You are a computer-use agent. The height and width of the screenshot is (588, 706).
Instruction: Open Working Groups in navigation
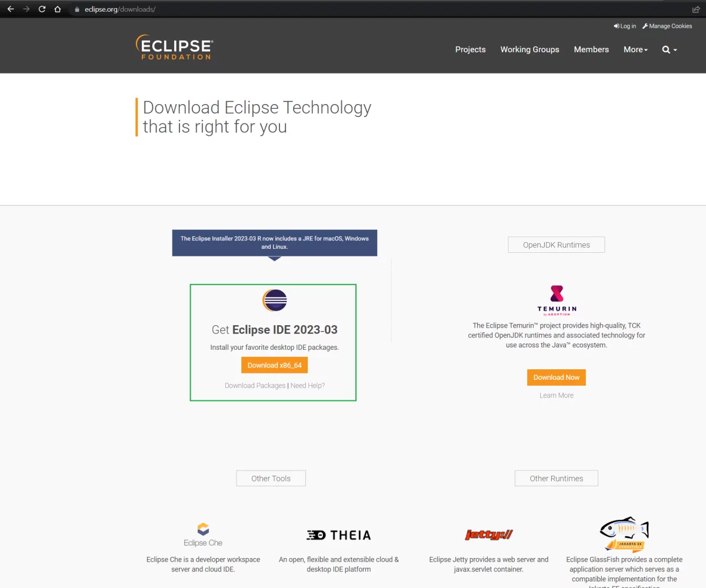pyautogui.click(x=529, y=49)
